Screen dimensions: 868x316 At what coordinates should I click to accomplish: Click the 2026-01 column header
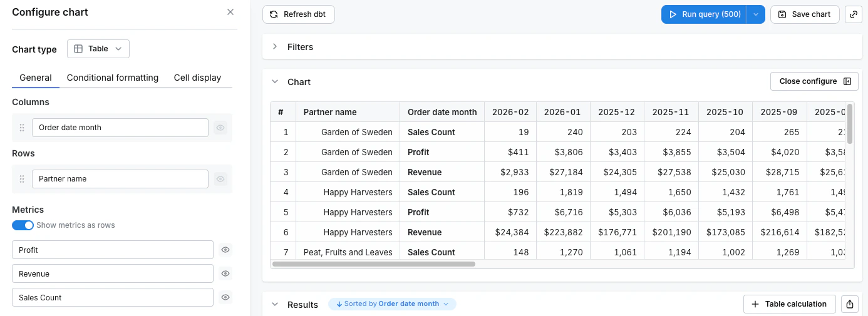pos(562,112)
